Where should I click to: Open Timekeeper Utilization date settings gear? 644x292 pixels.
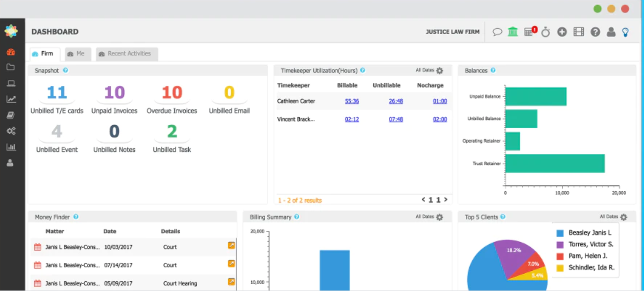coord(440,71)
